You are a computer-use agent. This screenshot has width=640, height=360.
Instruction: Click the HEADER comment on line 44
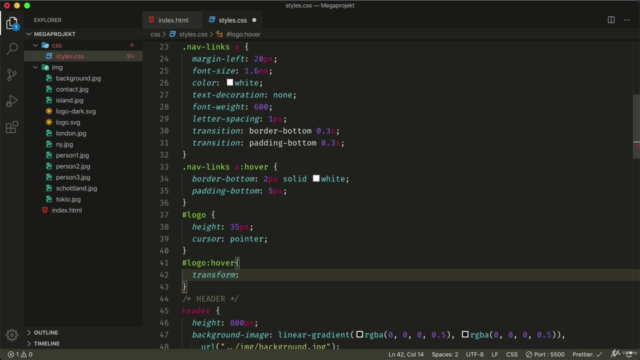[210, 299]
